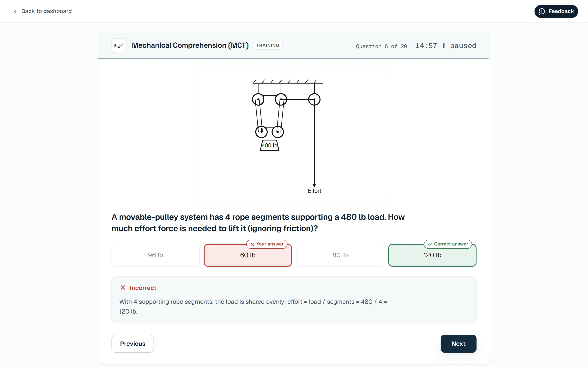This screenshot has width=588, height=367.
Task: Select the 120 lb answer option
Action: [x=432, y=255]
